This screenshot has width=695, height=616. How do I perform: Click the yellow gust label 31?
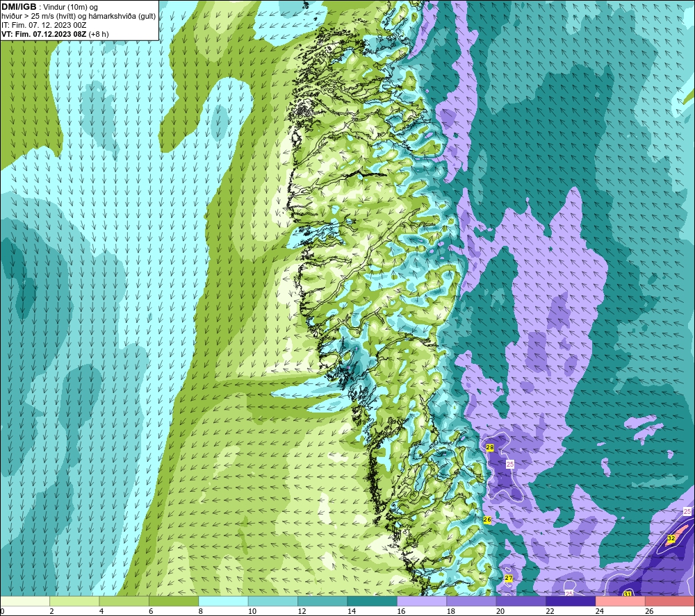627,594
